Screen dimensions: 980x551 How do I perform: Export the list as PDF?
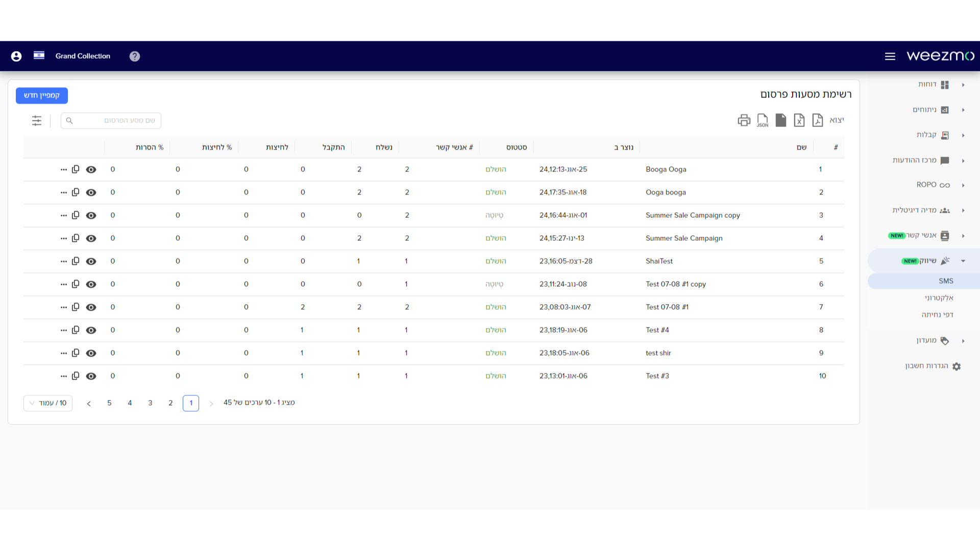coord(818,120)
